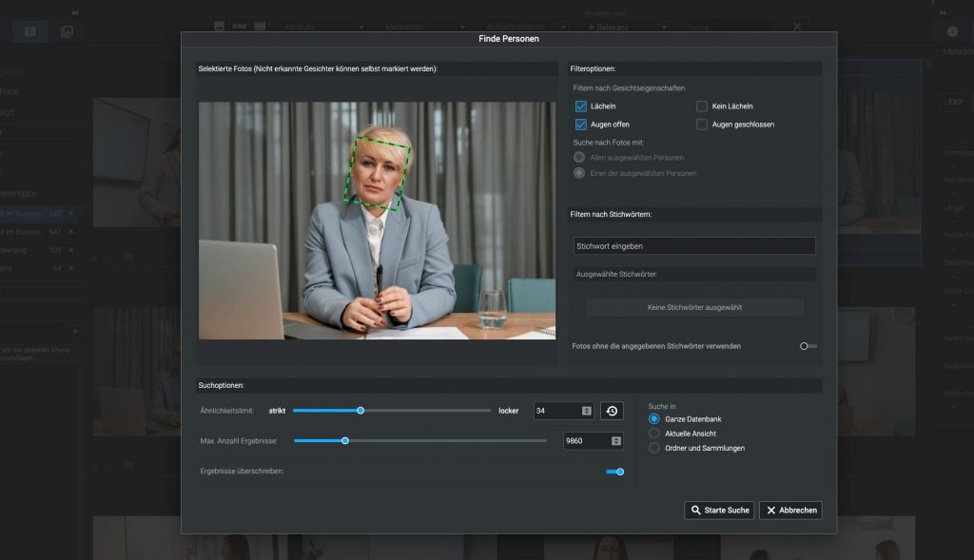Remove the Bedeutung keyword tag with its X

click(x=70, y=250)
